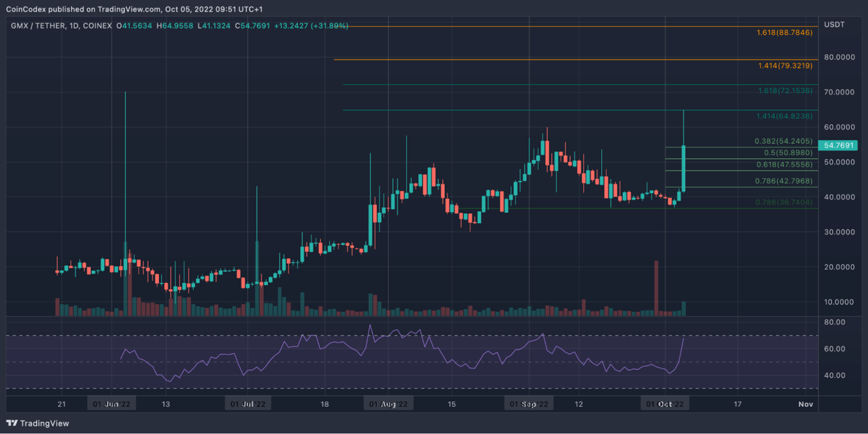Select the +31.89% change percentage text

(x=329, y=26)
